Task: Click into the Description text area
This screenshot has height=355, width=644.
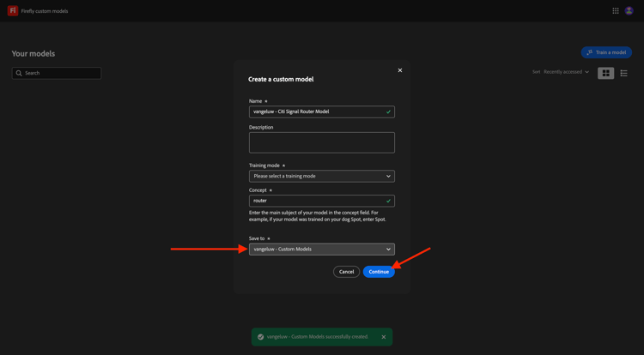Action: tap(322, 142)
